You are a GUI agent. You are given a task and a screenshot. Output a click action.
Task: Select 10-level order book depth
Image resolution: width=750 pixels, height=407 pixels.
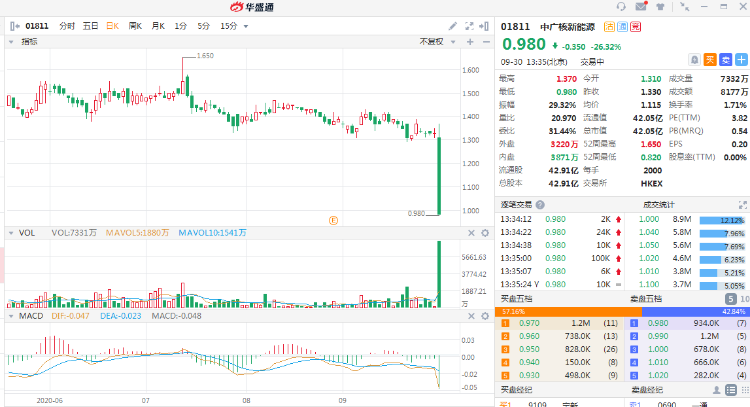tap(745, 299)
